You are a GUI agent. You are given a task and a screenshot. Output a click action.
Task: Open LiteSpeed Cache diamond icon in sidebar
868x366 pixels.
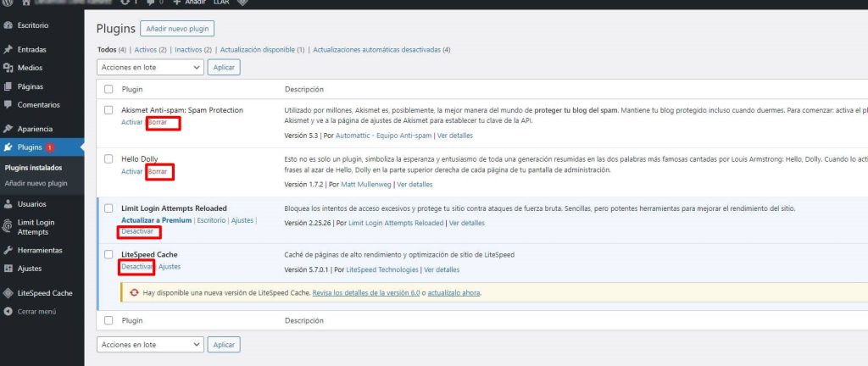click(8, 293)
